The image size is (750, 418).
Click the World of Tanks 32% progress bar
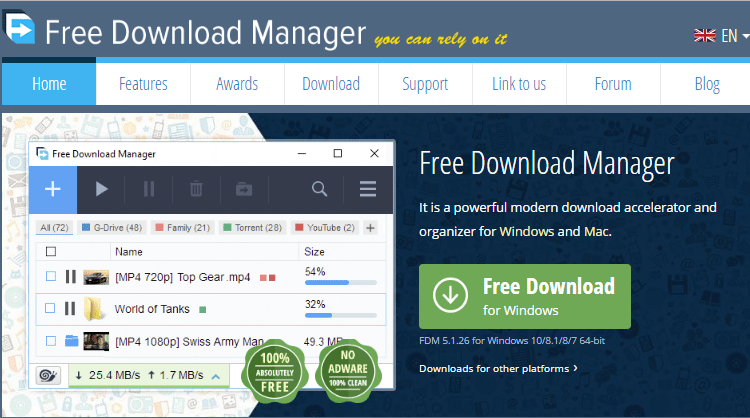pyautogui.click(x=341, y=315)
